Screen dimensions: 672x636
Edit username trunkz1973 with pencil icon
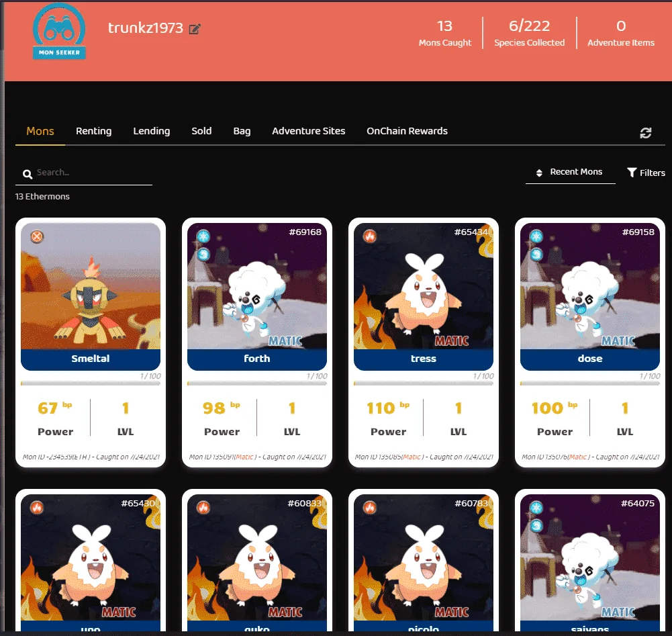tap(195, 29)
